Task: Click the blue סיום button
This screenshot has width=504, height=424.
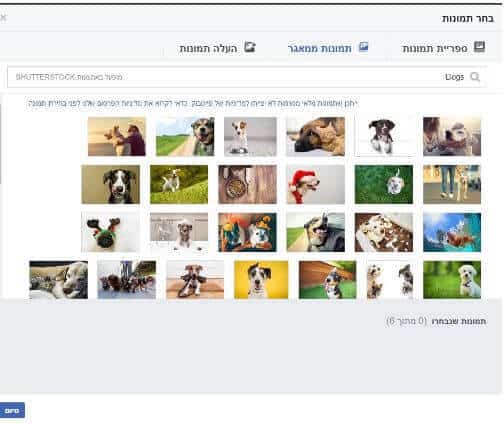Action: coord(12,411)
